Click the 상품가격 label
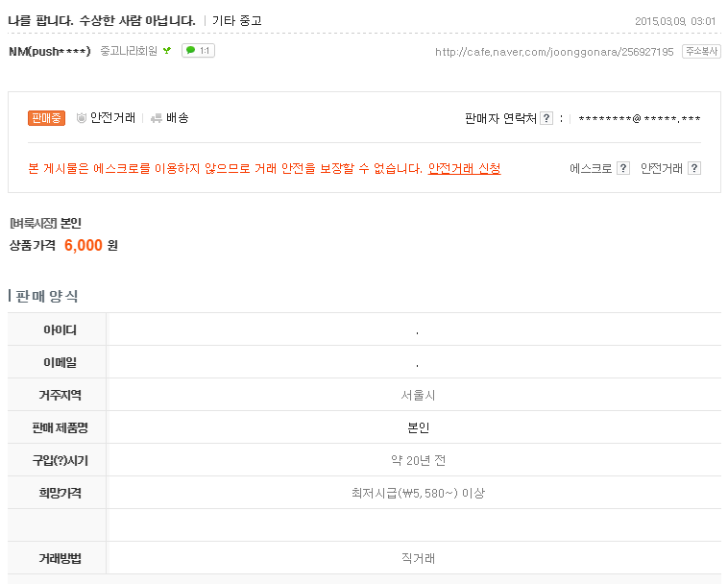728x584 pixels. [x=33, y=245]
